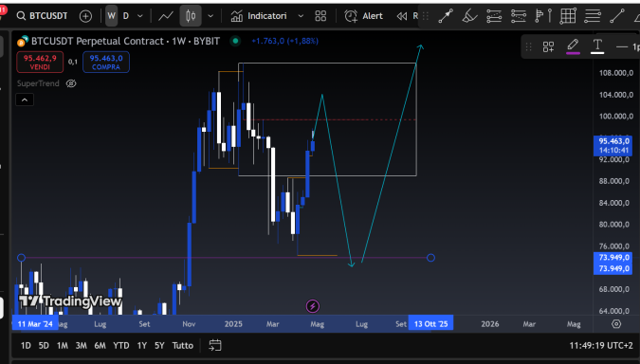Open the layout templates grid icon
Screen dimensions: 640x364
(320, 16)
